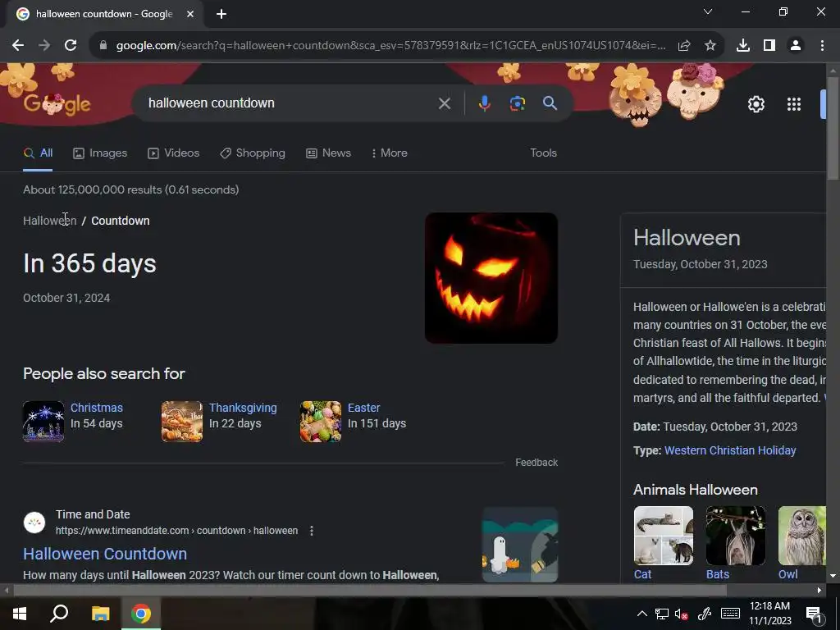This screenshot has height=630, width=840.
Task: Click the Easter eggs thumbnail
Action: coord(321,422)
